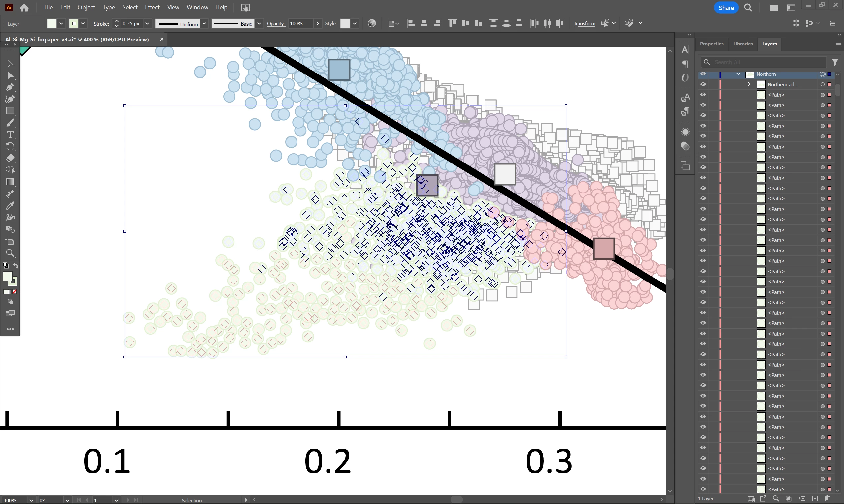This screenshot has width=844, height=504.
Task: Toggle visibility of Northern ad... sublayer
Action: coord(703,84)
